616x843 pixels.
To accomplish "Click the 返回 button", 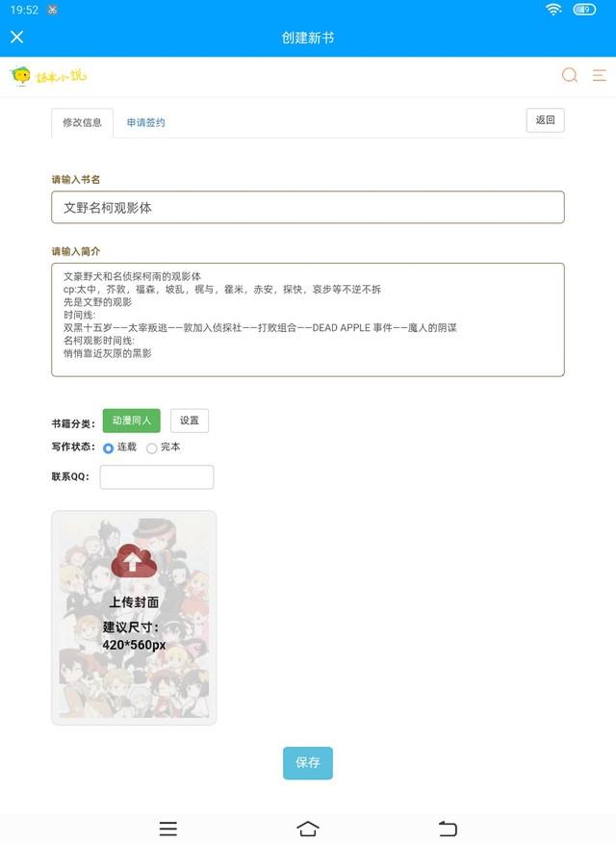I will click(545, 120).
